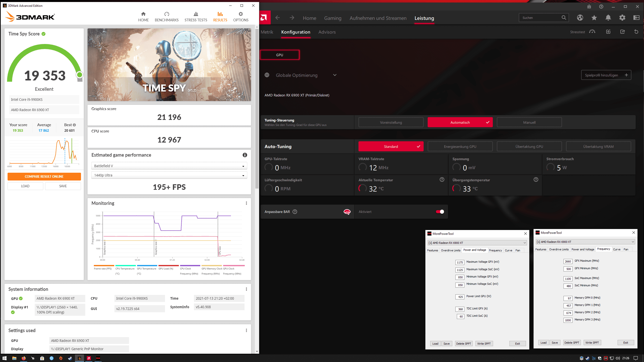This screenshot has width=644, height=362.
Task: Open 3DMark BENCHMARKS section
Action: pos(167,17)
